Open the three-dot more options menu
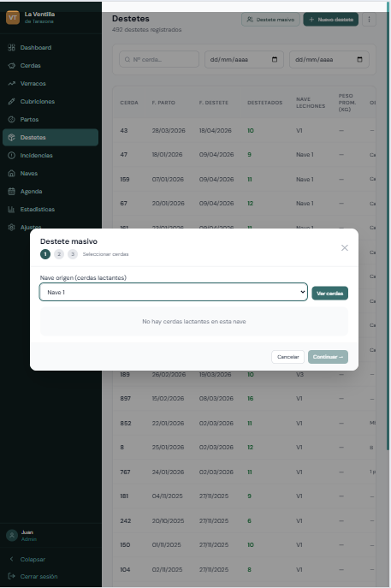The width and height of the screenshot is (391, 588). pos(370,20)
